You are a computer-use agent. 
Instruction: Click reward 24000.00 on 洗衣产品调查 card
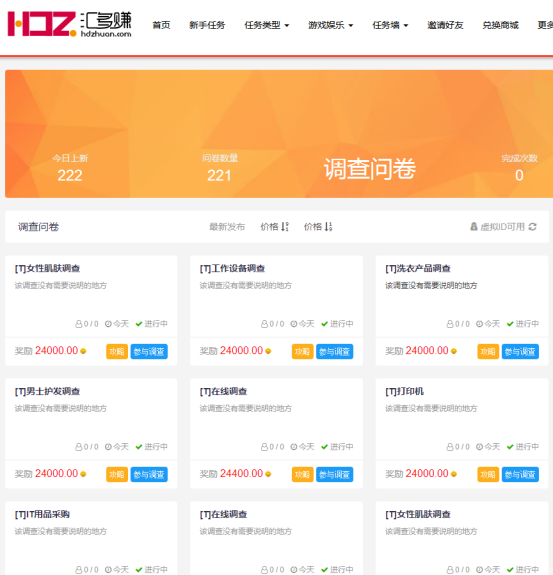click(x=427, y=351)
